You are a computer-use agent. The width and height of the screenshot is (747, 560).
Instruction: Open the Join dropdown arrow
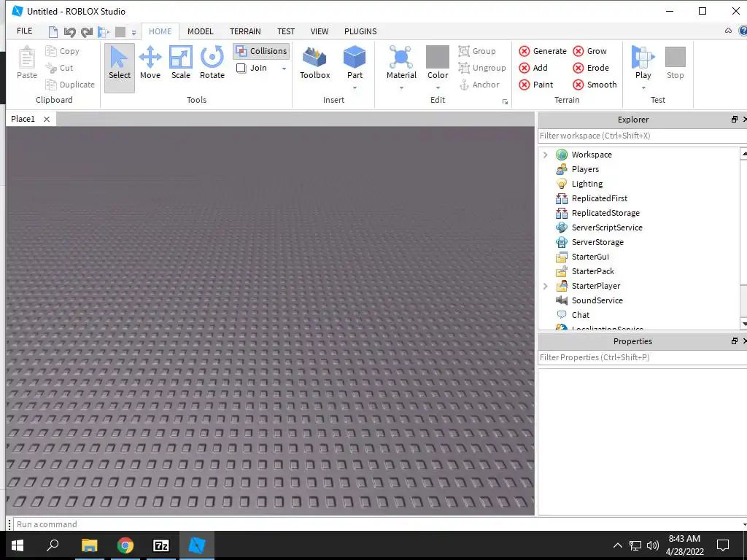click(x=284, y=69)
